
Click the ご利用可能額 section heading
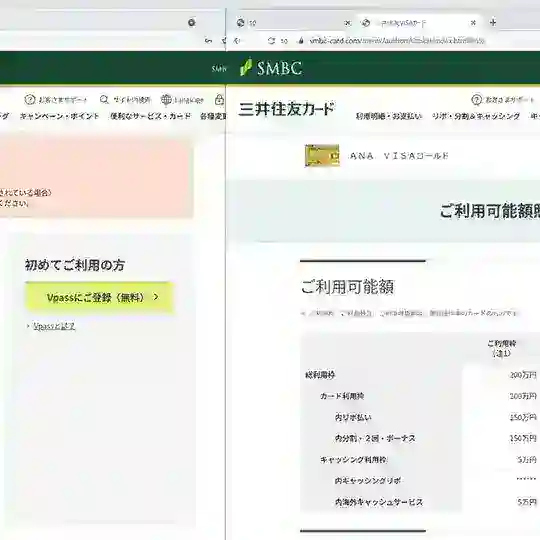click(x=347, y=286)
